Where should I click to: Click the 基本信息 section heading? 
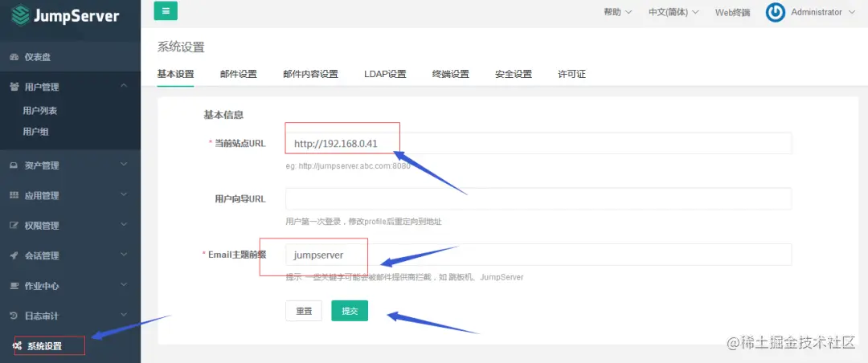(223, 115)
